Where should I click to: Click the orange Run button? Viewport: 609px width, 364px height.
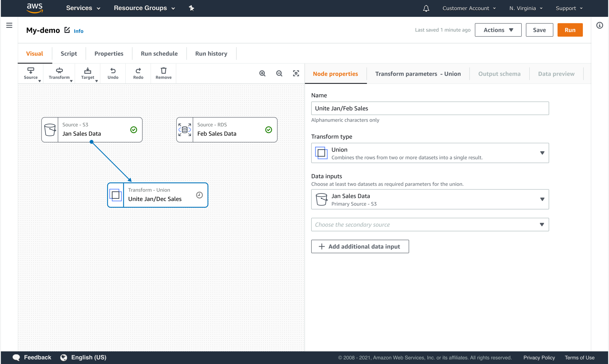(570, 30)
